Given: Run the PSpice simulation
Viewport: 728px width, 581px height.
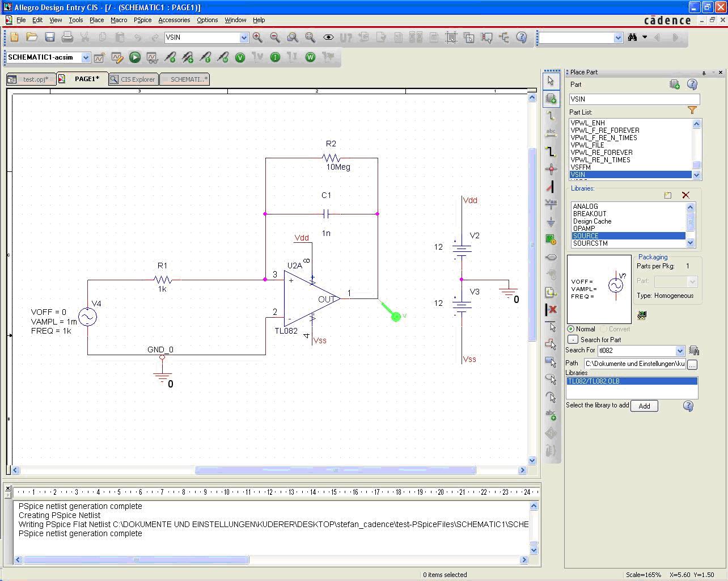Looking at the screenshot, I should pyautogui.click(x=135, y=57).
